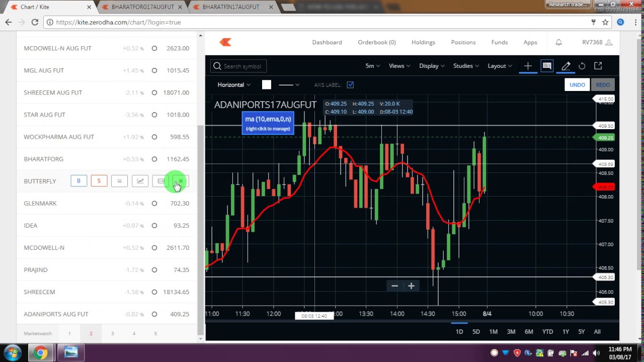
Task: Expand the Views dropdown
Action: click(x=399, y=66)
